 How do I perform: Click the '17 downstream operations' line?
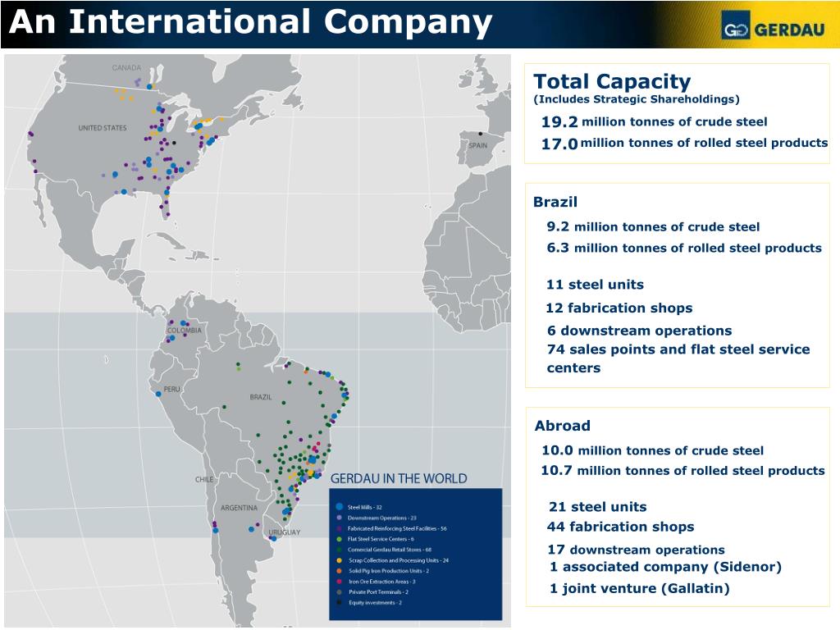636,550
